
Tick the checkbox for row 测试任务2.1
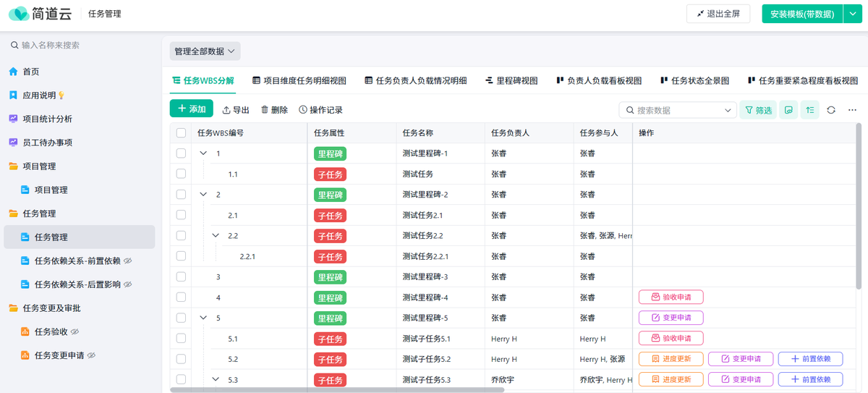tap(182, 215)
